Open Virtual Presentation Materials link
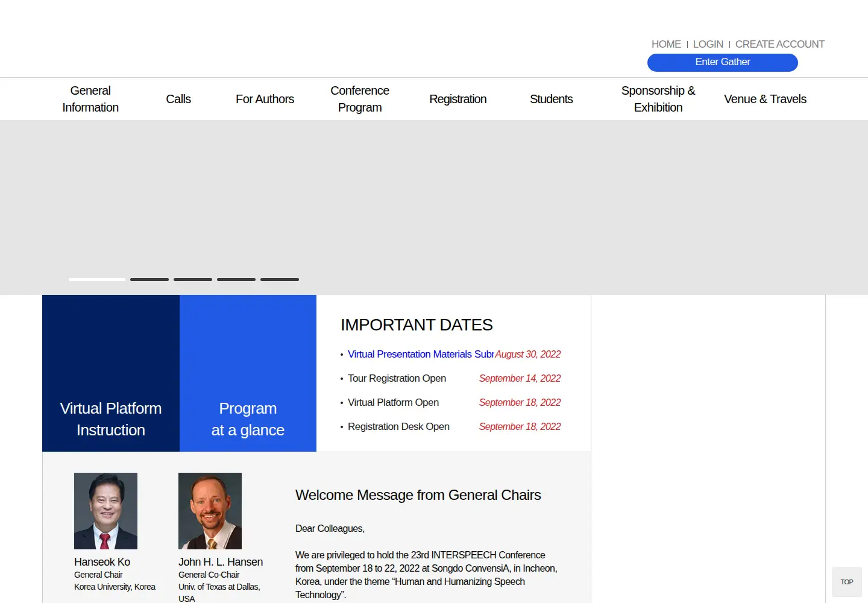 421,354
